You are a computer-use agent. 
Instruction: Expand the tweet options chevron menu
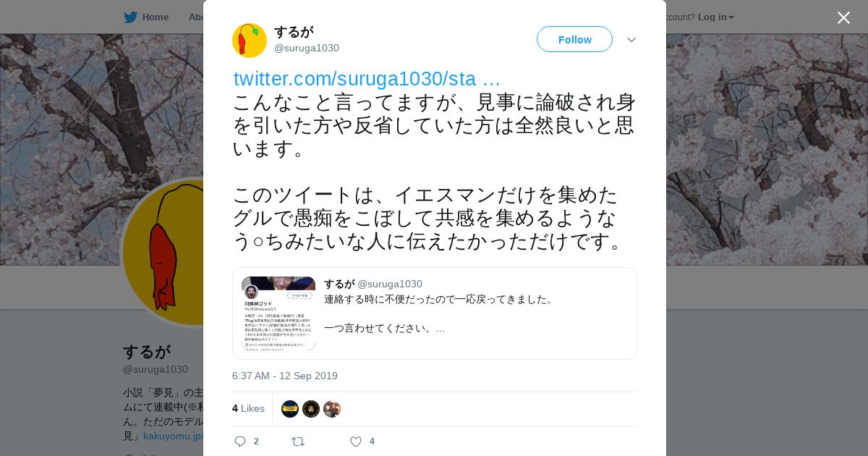tap(631, 40)
